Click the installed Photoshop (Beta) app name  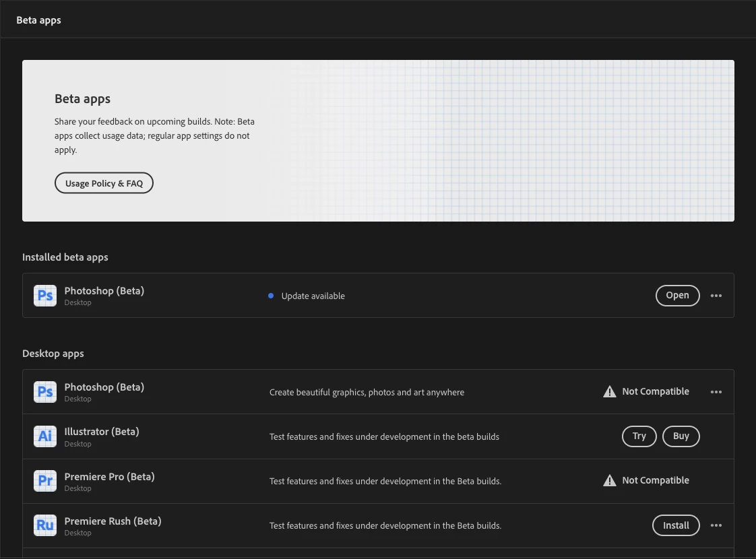(104, 291)
